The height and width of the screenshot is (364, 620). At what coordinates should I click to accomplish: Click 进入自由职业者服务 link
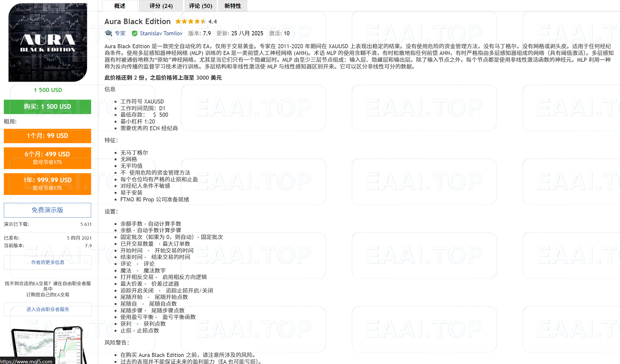tap(48, 309)
